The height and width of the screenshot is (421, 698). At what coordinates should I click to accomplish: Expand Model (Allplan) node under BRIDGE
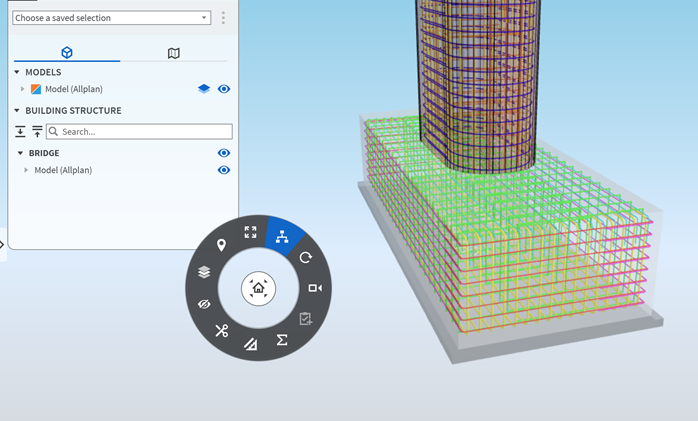27,170
